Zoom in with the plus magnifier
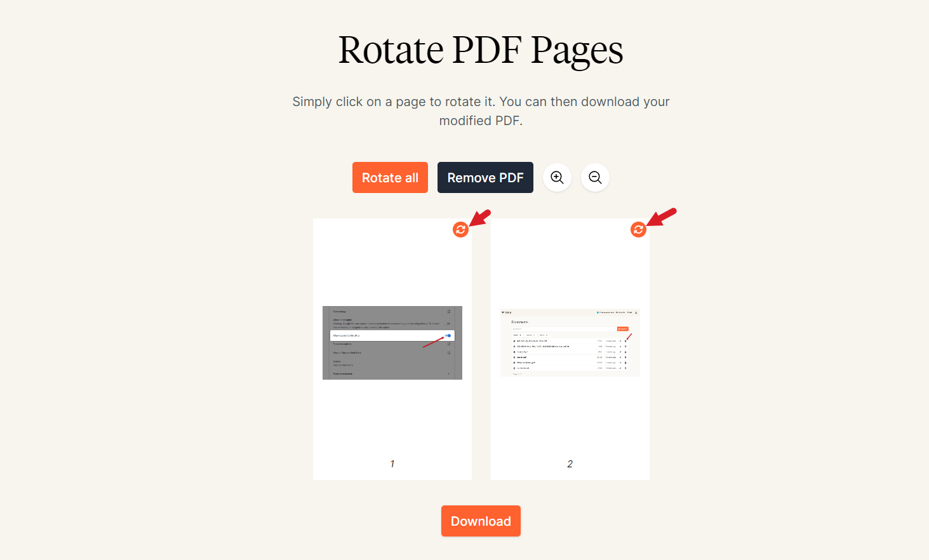The image size is (929, 560). pos(557,178)
